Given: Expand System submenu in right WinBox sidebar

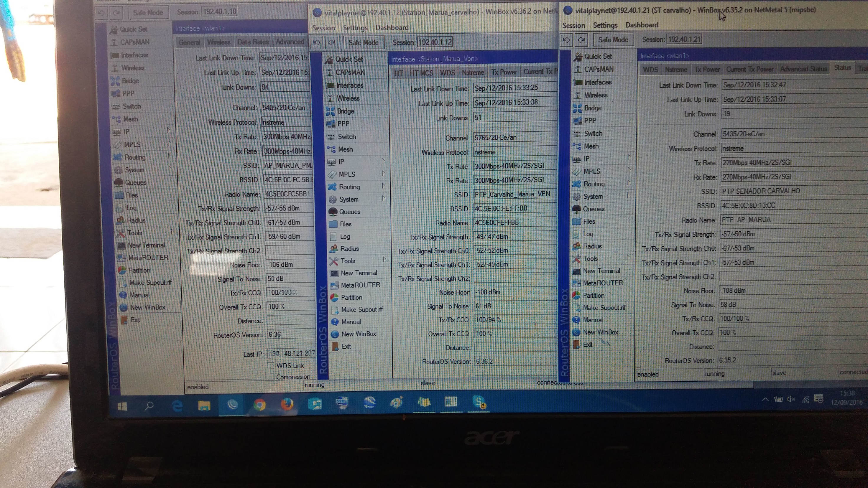Looking at the screenshot, I should click(x=628, y=195).
